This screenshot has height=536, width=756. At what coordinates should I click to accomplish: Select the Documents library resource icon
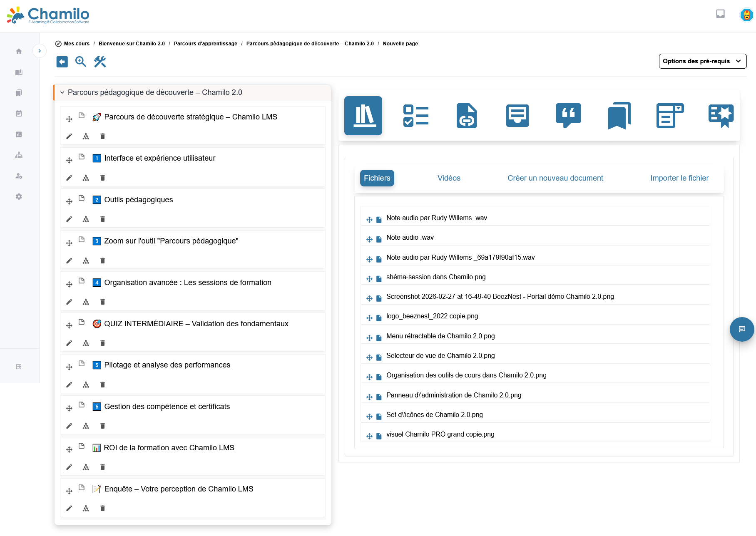coord(363,116)
